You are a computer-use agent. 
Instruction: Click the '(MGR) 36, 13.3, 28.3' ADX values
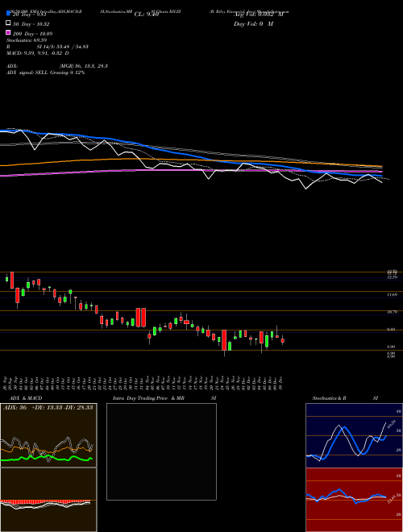pos(84,66)
